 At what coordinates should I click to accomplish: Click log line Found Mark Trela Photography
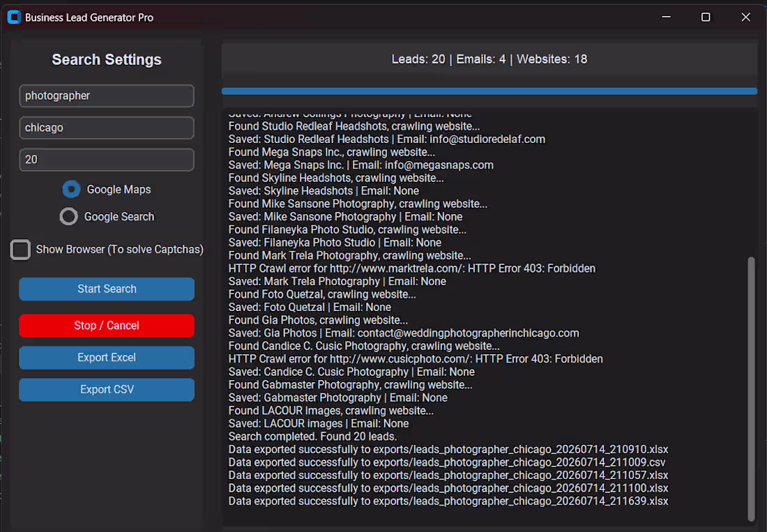tap(350, 256)
